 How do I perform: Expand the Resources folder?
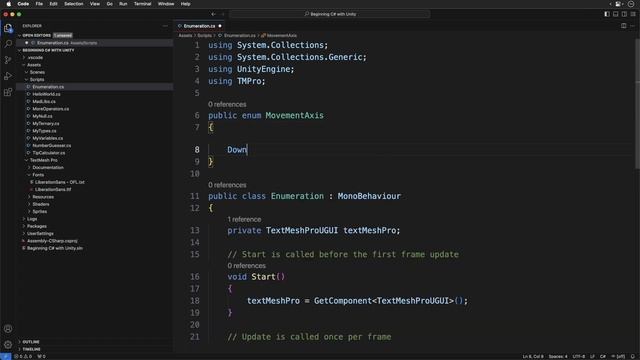coord(29,197)
